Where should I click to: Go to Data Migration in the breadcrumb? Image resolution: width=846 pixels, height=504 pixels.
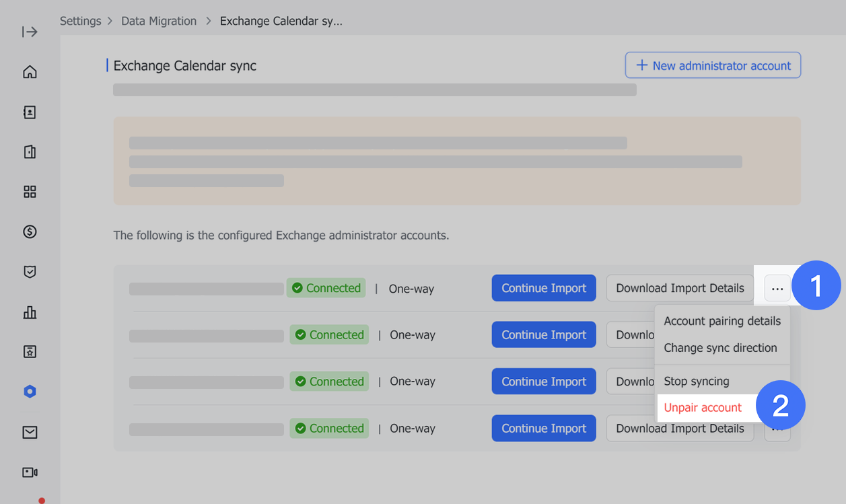159,21
